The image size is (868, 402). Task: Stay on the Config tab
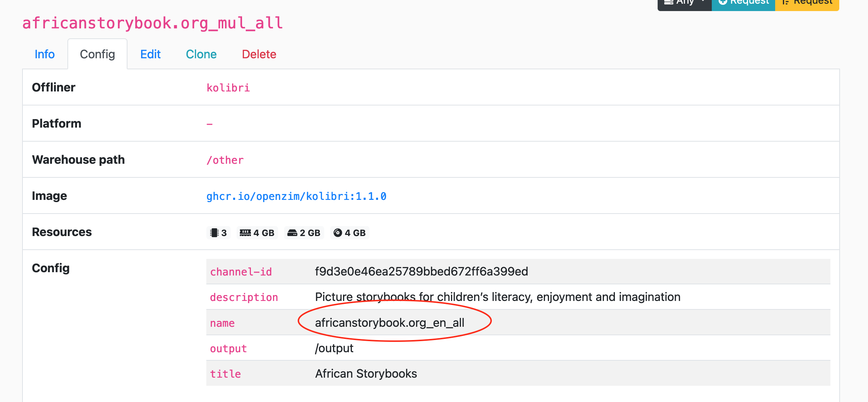(97, 54)
